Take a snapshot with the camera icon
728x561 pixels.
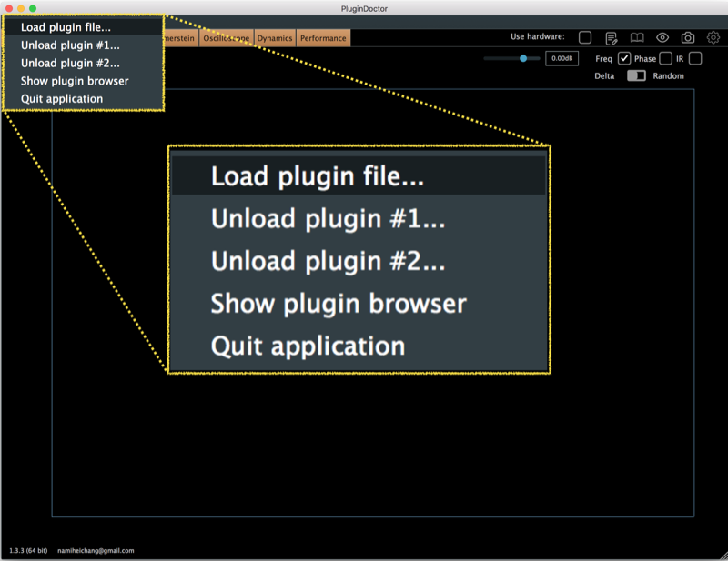pyautogui.click(x=688, y=37)
